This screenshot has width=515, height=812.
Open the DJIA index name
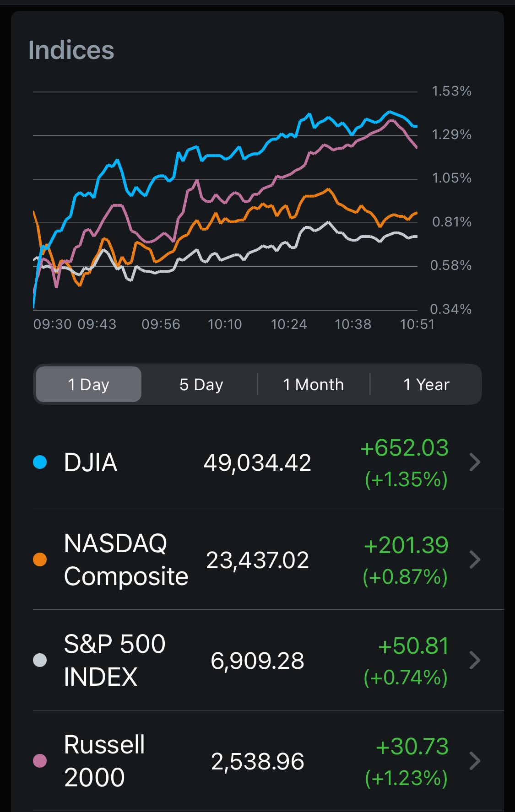[x=91, y=462]
